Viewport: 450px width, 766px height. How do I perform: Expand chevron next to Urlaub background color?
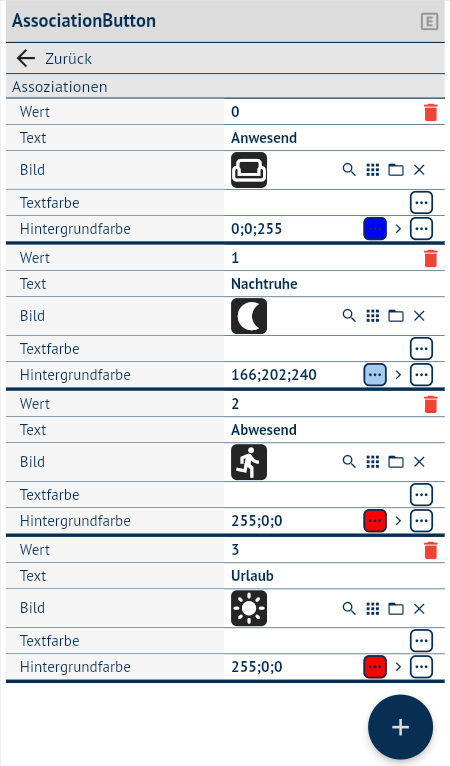coord(398,667)
